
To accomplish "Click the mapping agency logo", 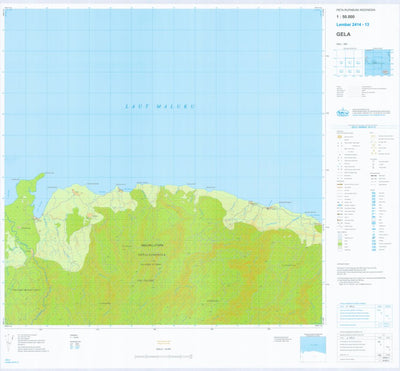I will click(x=342, y=112).
